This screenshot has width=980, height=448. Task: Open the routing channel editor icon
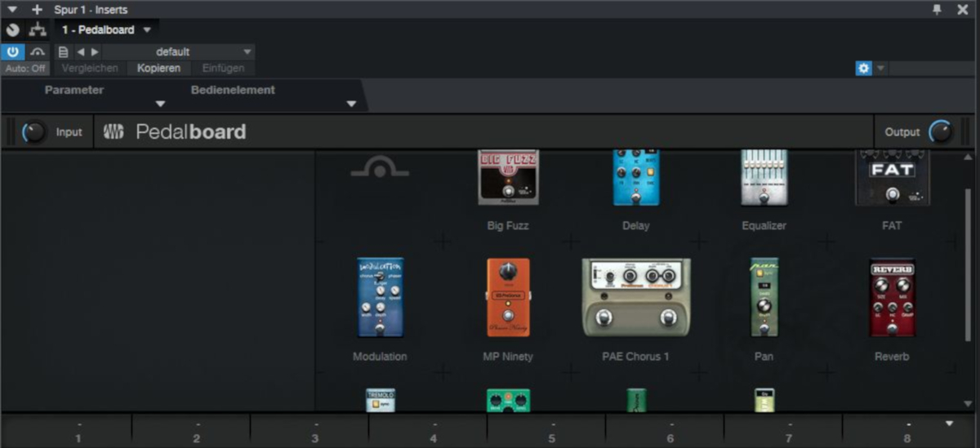click(x=37, y=30)
